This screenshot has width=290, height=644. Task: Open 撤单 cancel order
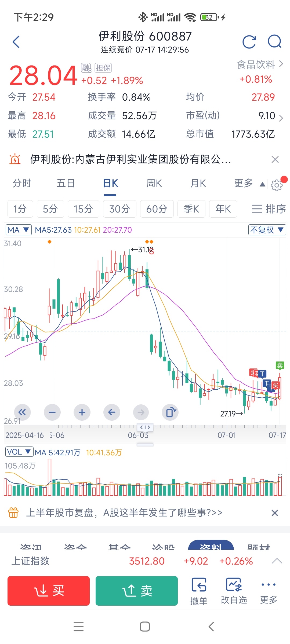point(199,591)
